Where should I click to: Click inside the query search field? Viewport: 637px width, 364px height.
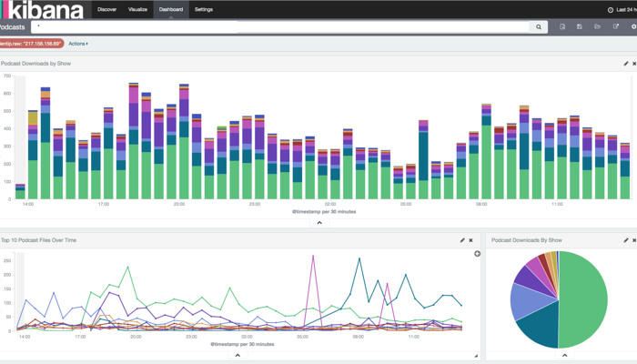280,26
